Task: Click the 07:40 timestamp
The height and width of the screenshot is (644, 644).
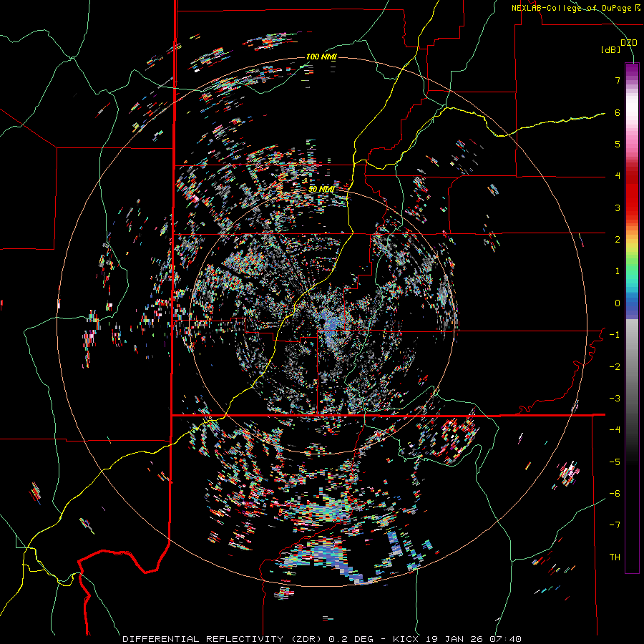Action: (505, 639)
